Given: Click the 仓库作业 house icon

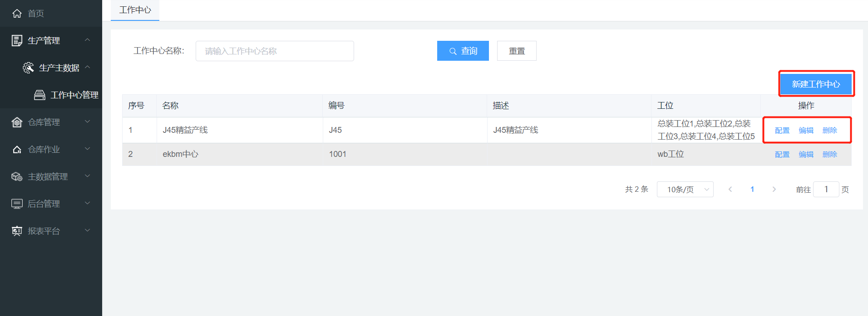Looking at the screenshot, I should (17, 150).
